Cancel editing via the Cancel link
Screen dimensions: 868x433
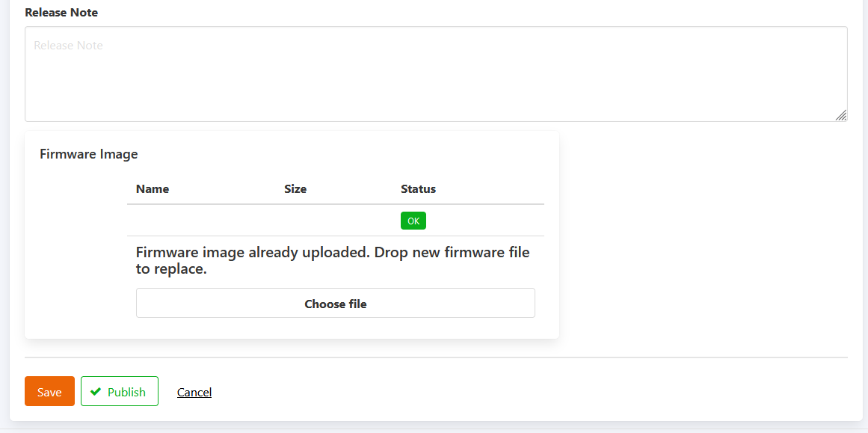point(194,391)
